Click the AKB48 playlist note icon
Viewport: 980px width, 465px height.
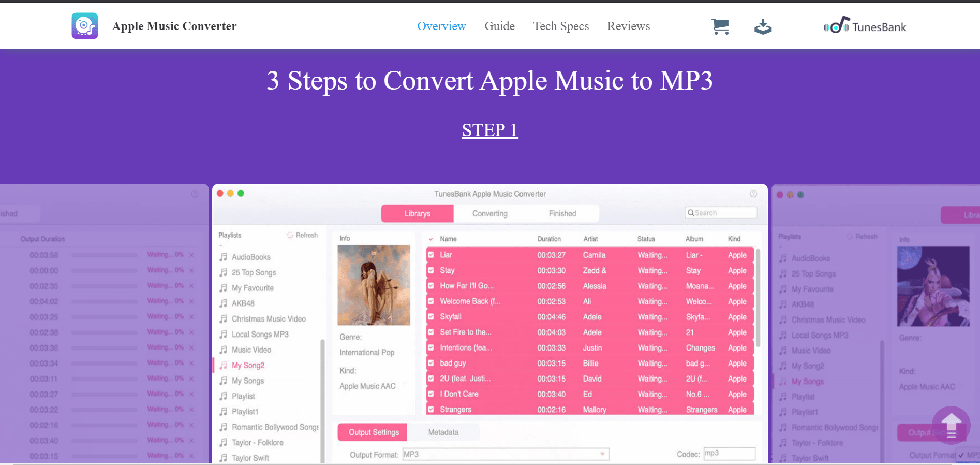click(223, 303)
